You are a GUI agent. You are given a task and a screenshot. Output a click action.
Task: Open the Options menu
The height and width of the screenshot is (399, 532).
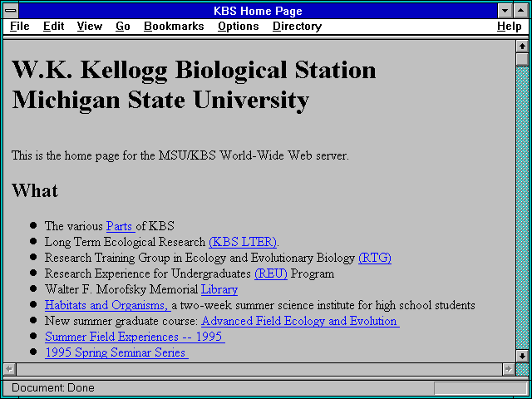click(239, 27)
